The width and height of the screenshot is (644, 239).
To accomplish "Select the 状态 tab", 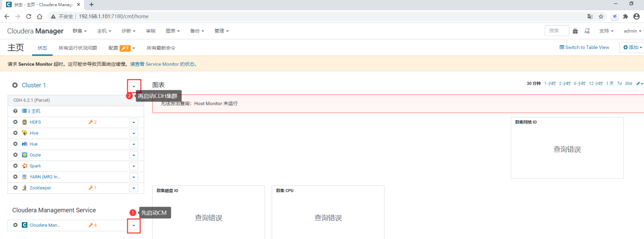I will (42, 48).
